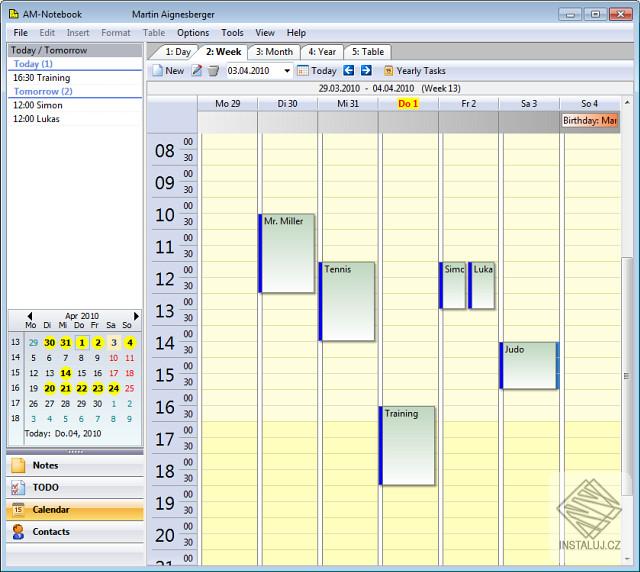Click the edit appointment pencil icon
The width and height of the screenshot is (640, 572).
click(197, 71)
